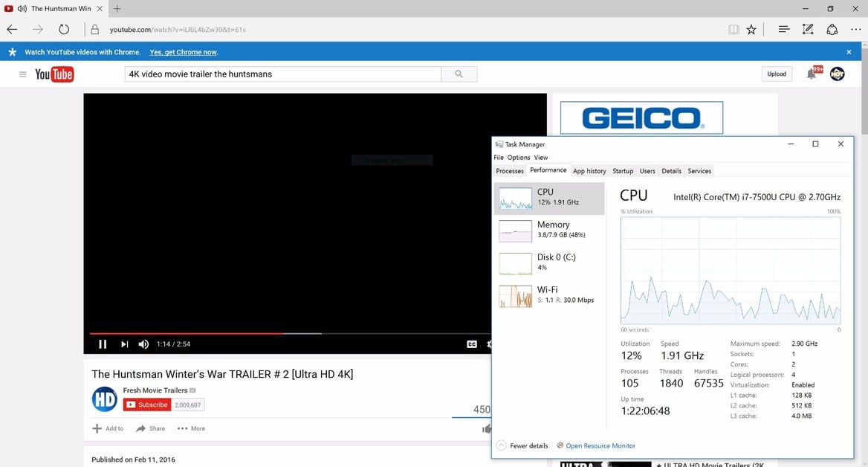Minimize the Task Manager window

(791, 144)
